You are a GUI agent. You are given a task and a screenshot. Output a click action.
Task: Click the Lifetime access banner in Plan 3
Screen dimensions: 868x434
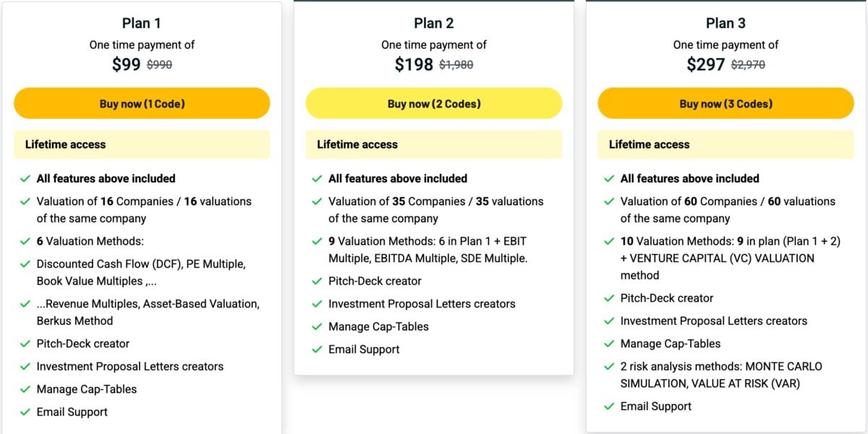click(726, 145)
